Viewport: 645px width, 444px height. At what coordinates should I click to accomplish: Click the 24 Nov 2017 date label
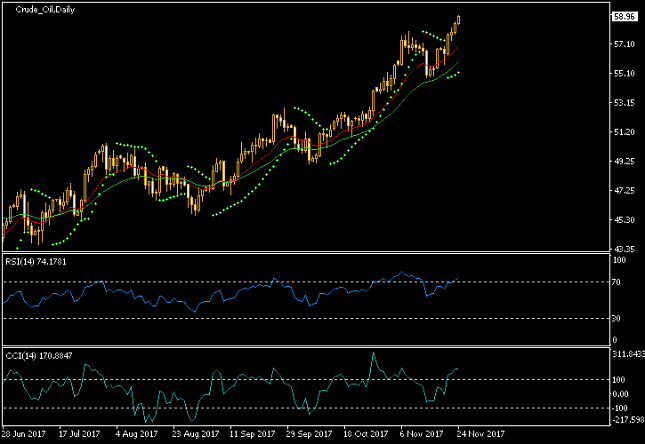point(480,434)
